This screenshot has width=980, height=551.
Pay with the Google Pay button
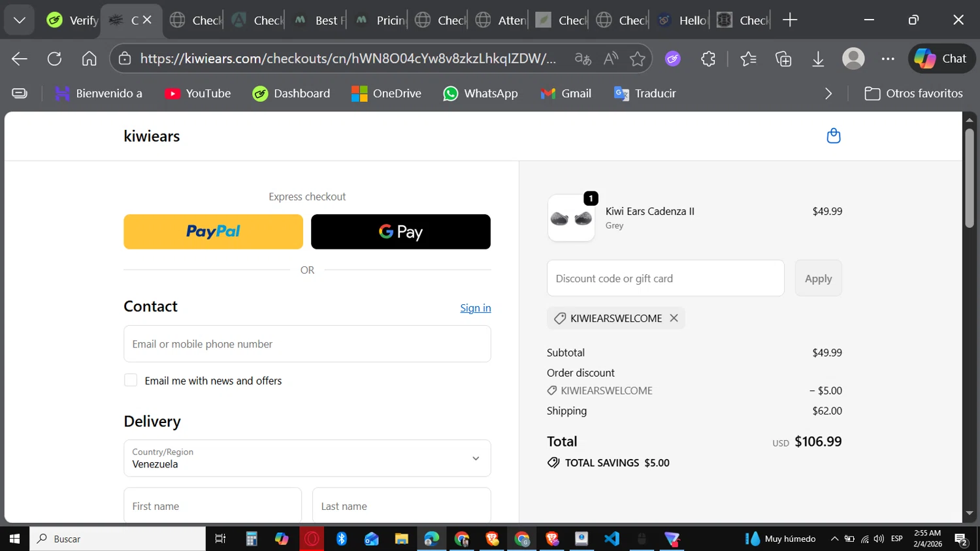click(400, 232)
